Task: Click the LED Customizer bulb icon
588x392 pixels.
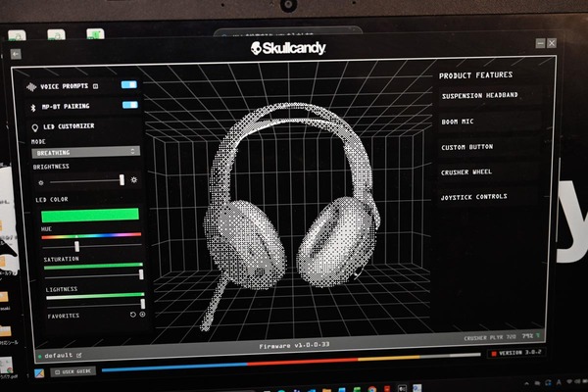Action: point(35,128)
